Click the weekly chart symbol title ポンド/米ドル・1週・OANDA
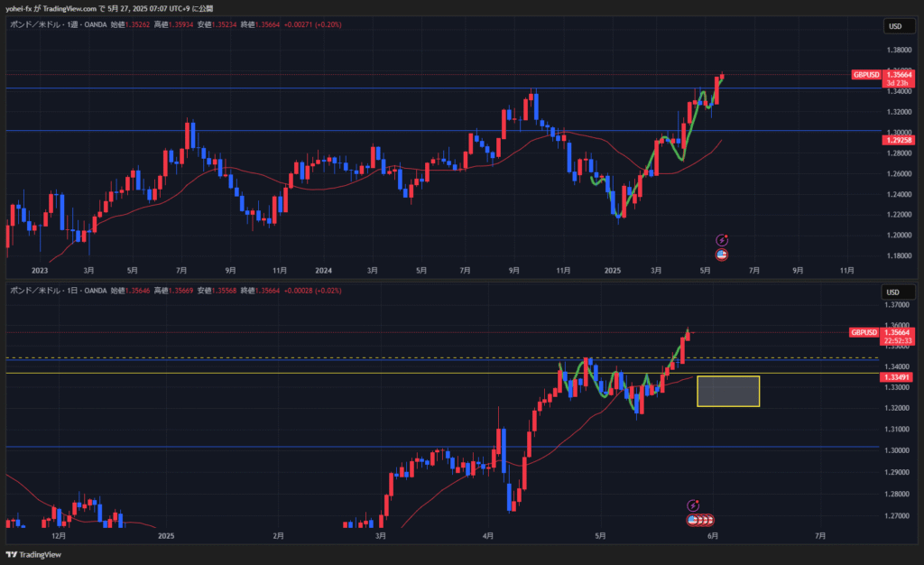This screenshot has width=924, height=565. click(x=59, y=24)
